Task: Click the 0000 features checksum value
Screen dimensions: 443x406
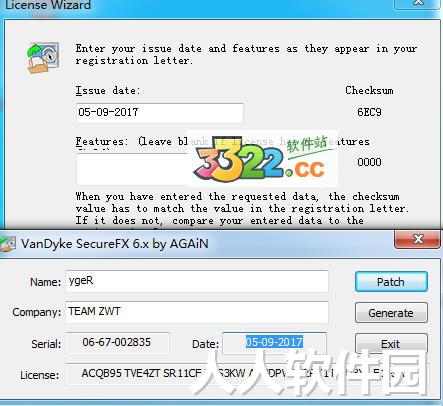Action: pyautogui.click(x=369, y=162)
